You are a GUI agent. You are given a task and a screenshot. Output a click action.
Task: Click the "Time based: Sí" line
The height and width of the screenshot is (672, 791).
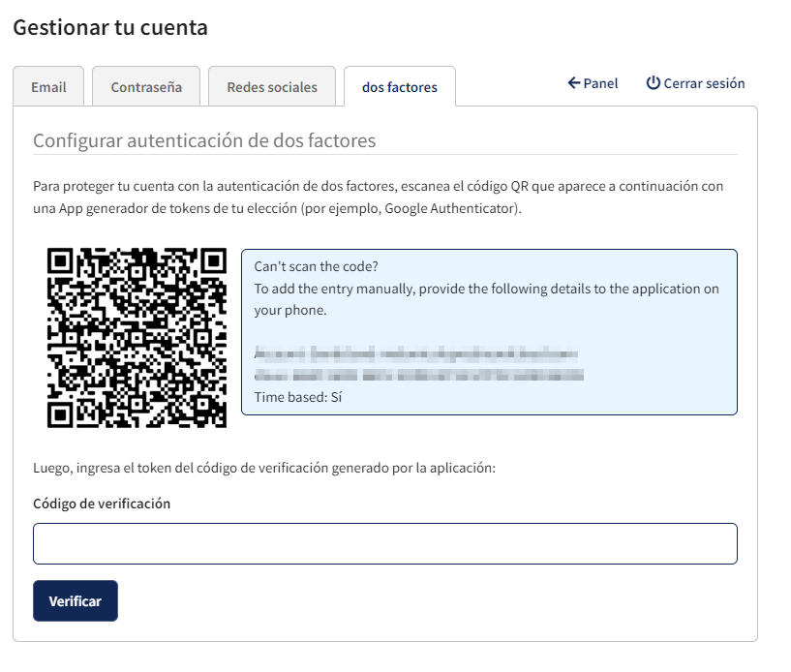(x=298, y=397)
